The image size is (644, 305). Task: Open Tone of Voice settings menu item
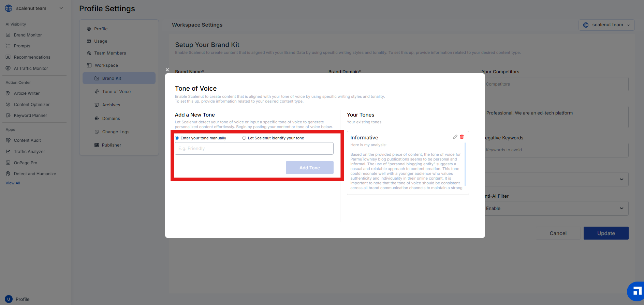click(116, 92)
